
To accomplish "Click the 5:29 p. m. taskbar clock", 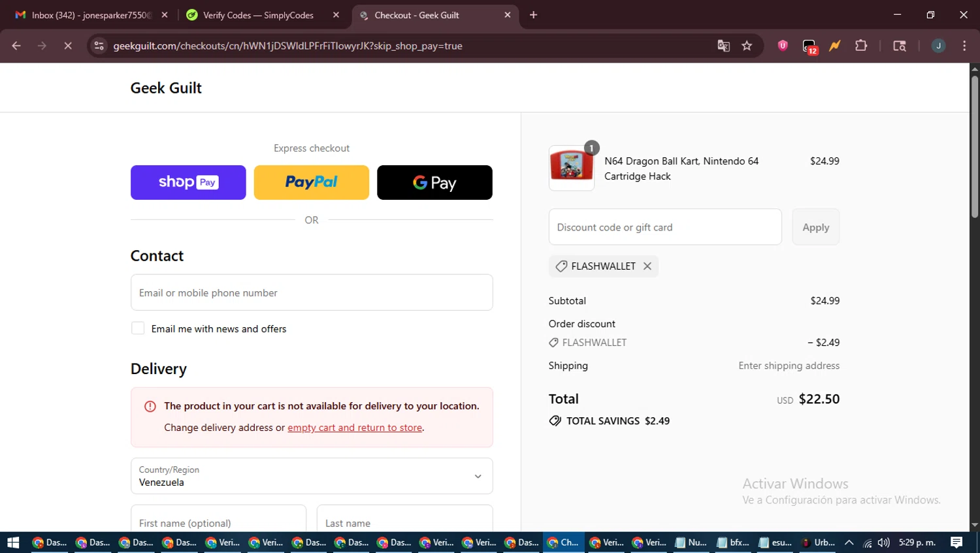I will click(x=917, y=543).
